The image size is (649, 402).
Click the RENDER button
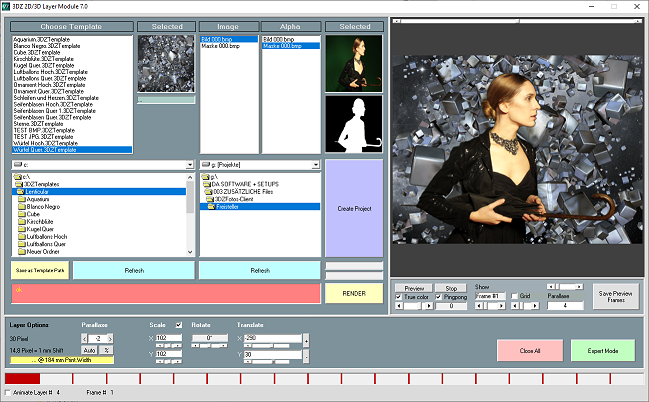coord(354,293)
